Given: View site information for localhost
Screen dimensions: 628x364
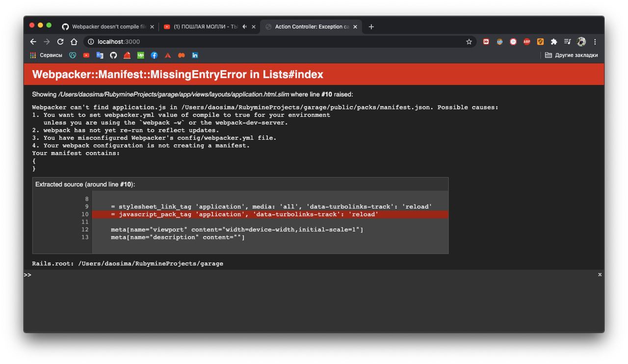Looking at the screenshot, I should pyautogui.click(x=91, y=42).
